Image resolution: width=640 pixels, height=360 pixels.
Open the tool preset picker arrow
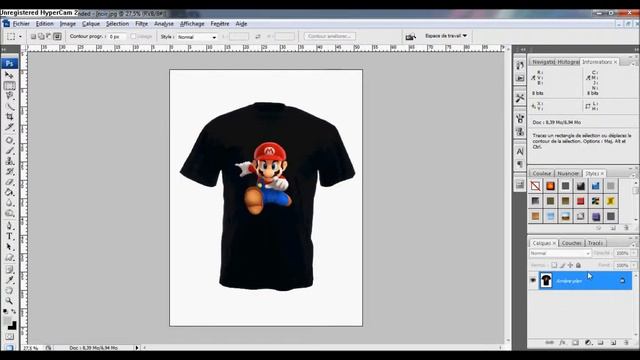click(20, 36)
